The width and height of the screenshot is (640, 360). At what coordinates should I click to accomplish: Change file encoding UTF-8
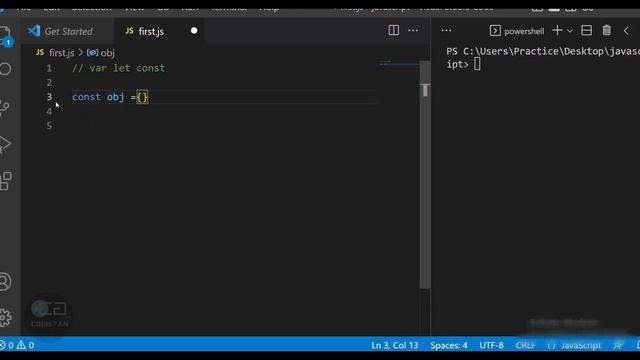(491, 345)
